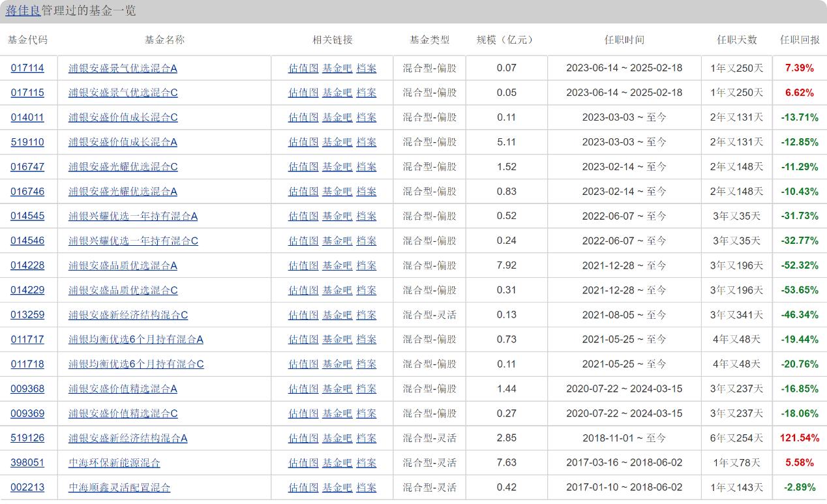Open fund code 016747 link

27,167
